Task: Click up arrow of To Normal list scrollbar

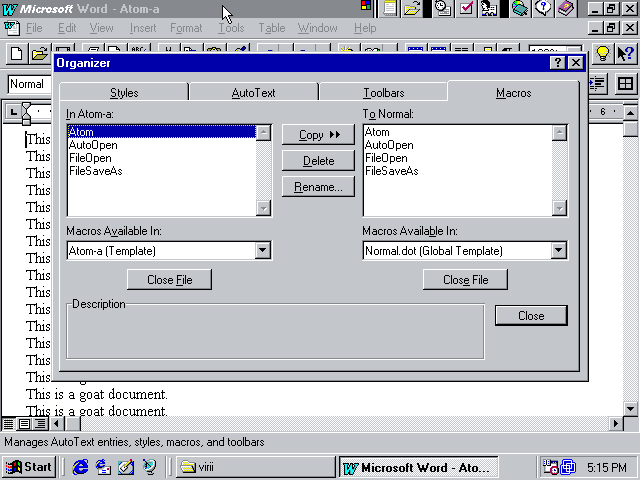Action: (x=559, y=133)
